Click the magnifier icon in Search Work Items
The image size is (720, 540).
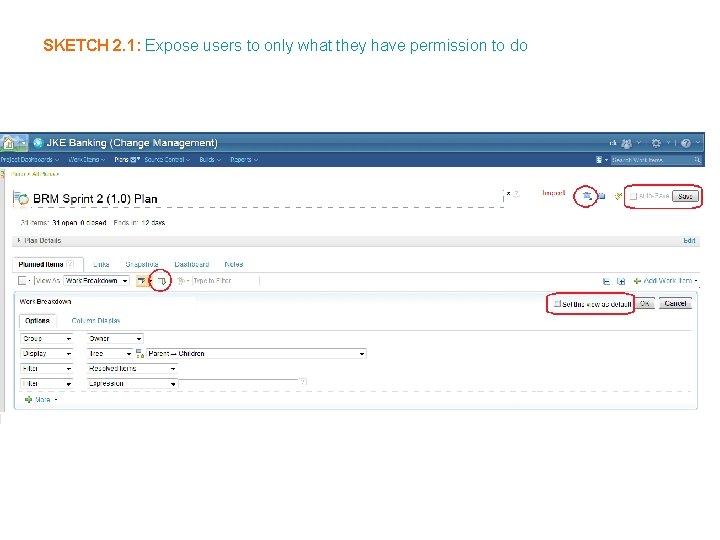coord(698,160)
